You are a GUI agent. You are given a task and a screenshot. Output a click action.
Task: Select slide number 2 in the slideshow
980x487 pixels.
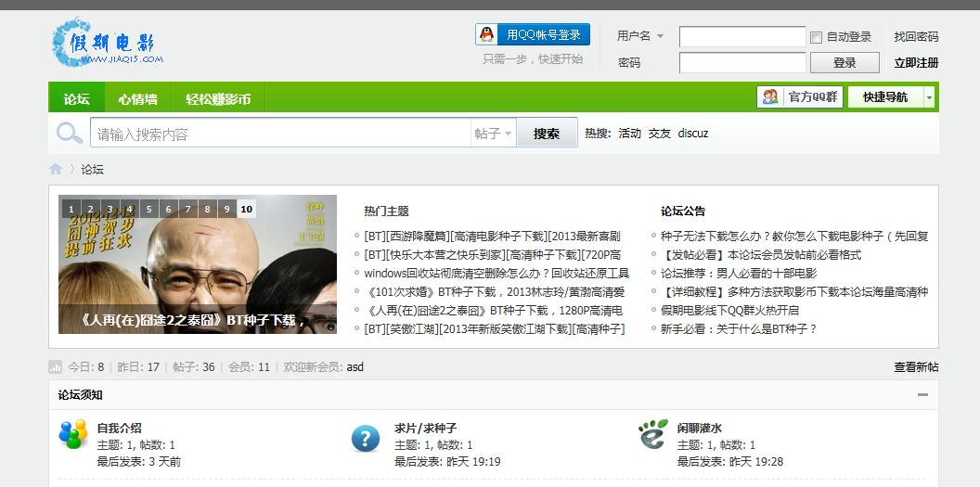91,209
